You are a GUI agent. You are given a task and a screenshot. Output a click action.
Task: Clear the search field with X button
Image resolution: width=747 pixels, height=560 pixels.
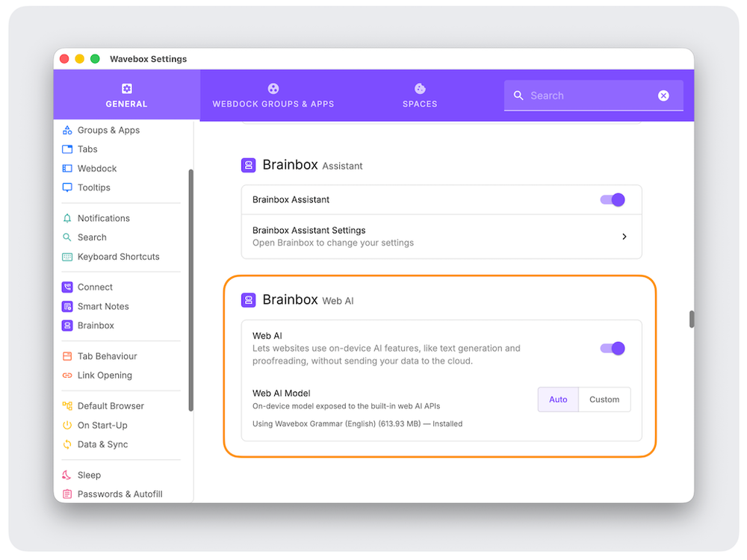[x=663, y=96]
